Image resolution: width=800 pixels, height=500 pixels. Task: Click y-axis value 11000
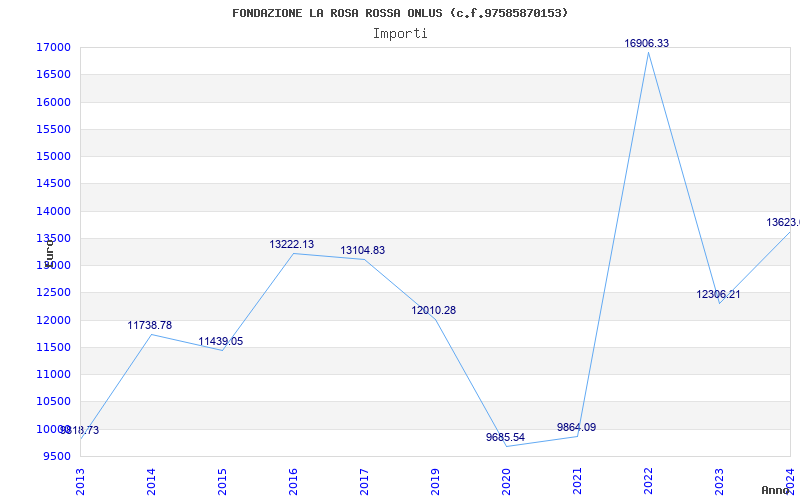(53, 374)
